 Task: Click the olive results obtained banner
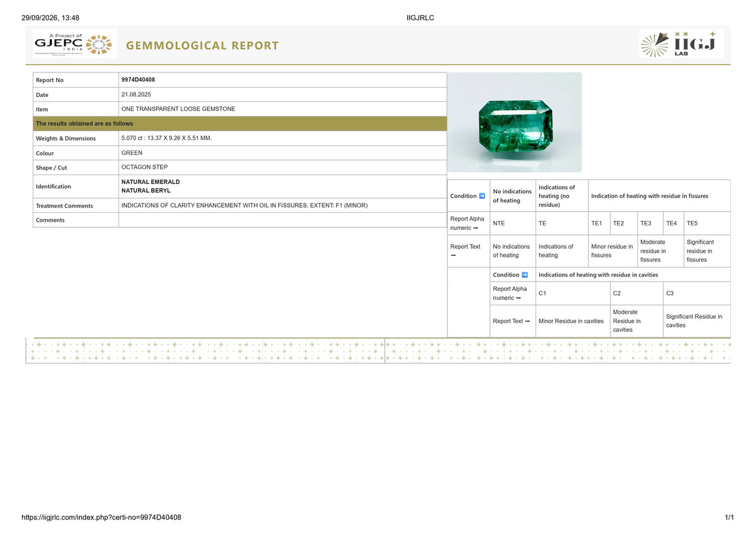coord(239,123)
